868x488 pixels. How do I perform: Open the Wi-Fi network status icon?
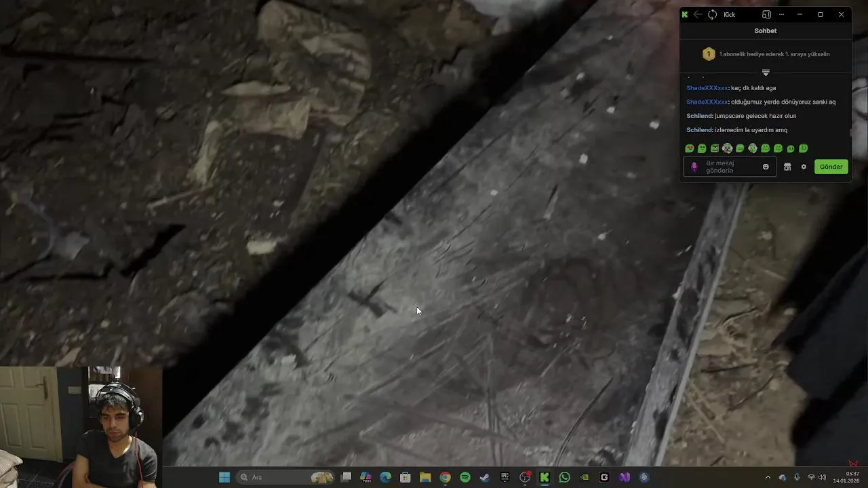point(811,477)
